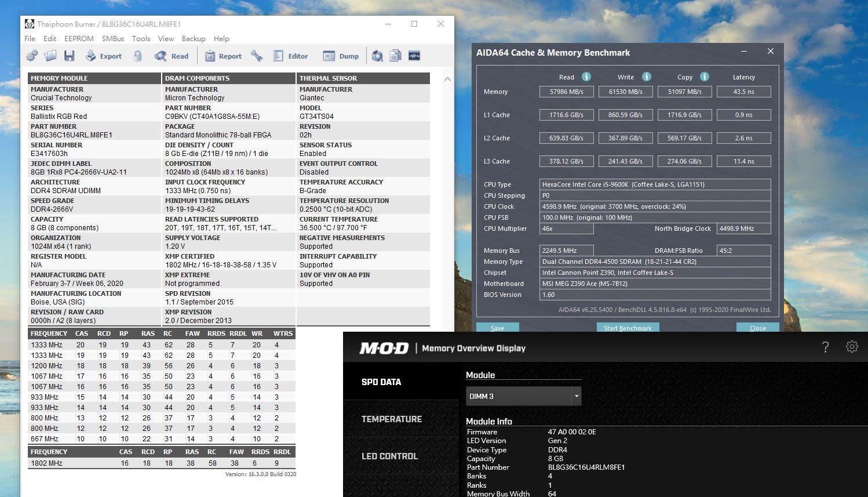Open the Backup menu
Image resolution: width=868 pixels, height=497 pixels.
(194, 39)
